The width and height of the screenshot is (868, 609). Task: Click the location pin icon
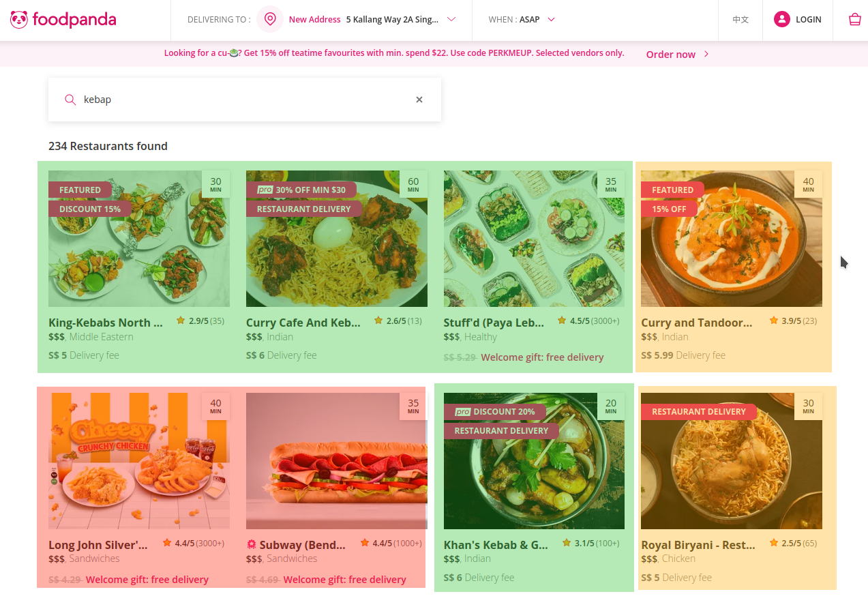tap(270, 20)
